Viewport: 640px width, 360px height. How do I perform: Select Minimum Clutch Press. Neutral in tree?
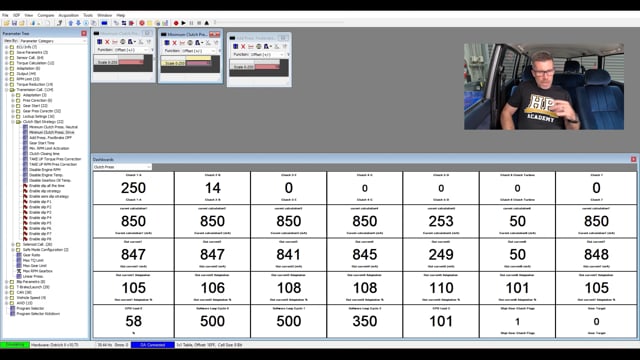(53, 127)
